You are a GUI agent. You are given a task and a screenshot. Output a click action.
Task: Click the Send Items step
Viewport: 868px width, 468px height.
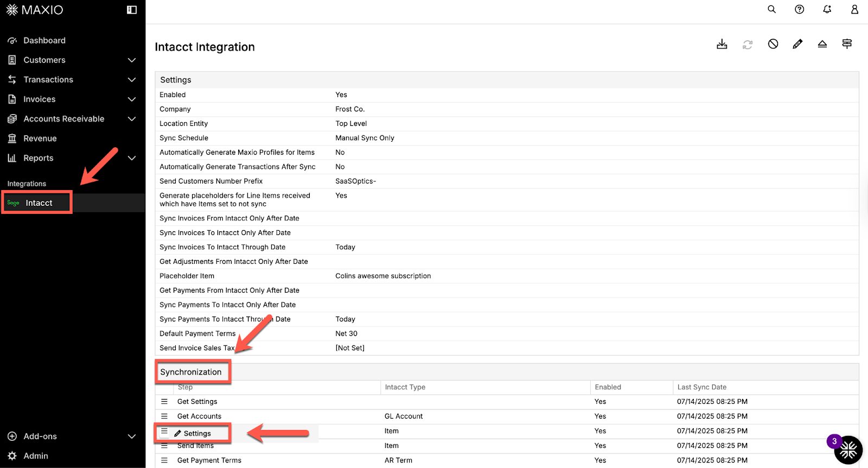195,446
